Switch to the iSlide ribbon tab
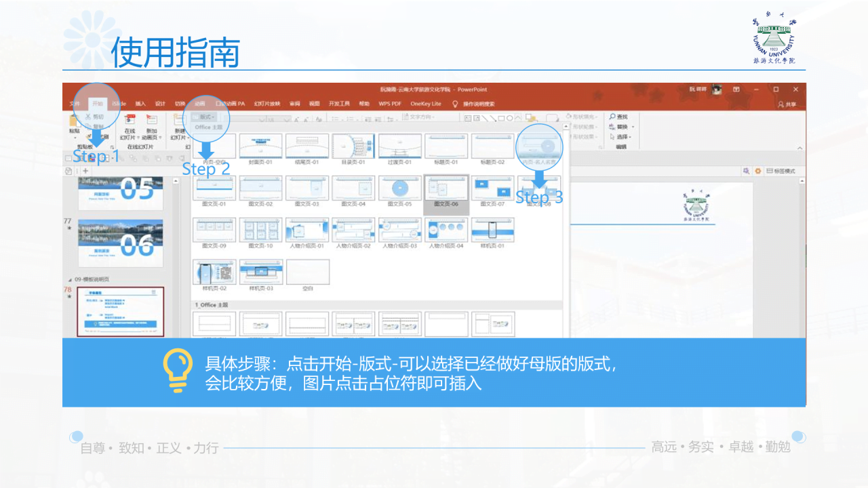868x488 pixels. pos(119,104)
